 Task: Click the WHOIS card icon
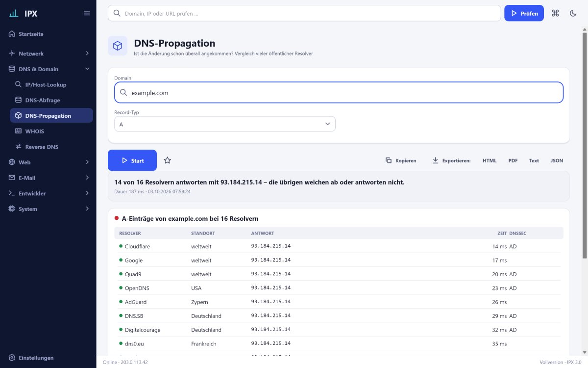pos(19,131)
